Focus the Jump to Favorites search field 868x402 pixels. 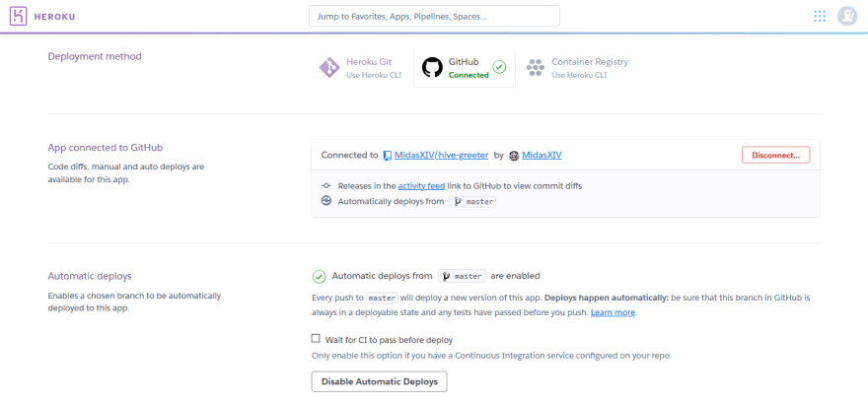coord(434,16)
